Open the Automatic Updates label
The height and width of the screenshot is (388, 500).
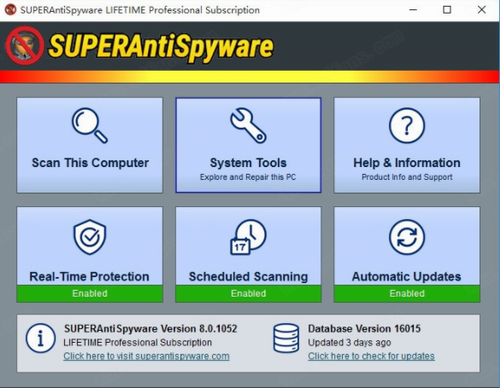[x=407, y=276]
